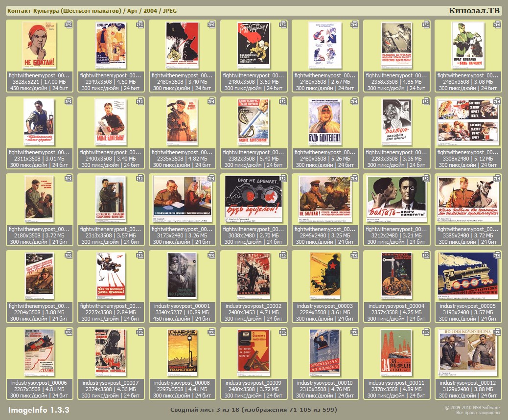Click the JPG badge on industrysovpost_00010
Viewport: 508px width, 420px height.
354,332
